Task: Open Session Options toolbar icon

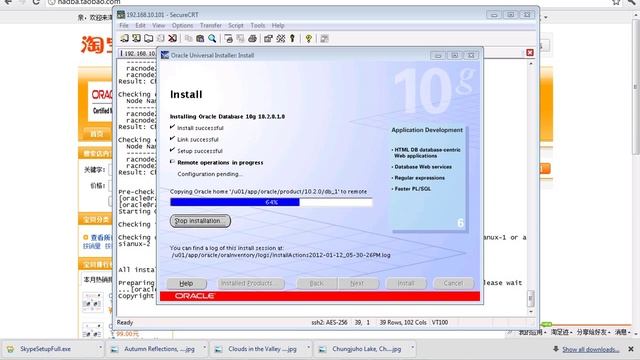Action: (x=268, y=38)
